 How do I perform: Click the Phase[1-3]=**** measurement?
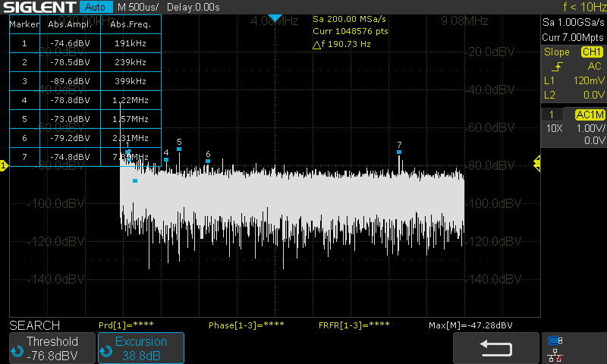click(246, 325)
